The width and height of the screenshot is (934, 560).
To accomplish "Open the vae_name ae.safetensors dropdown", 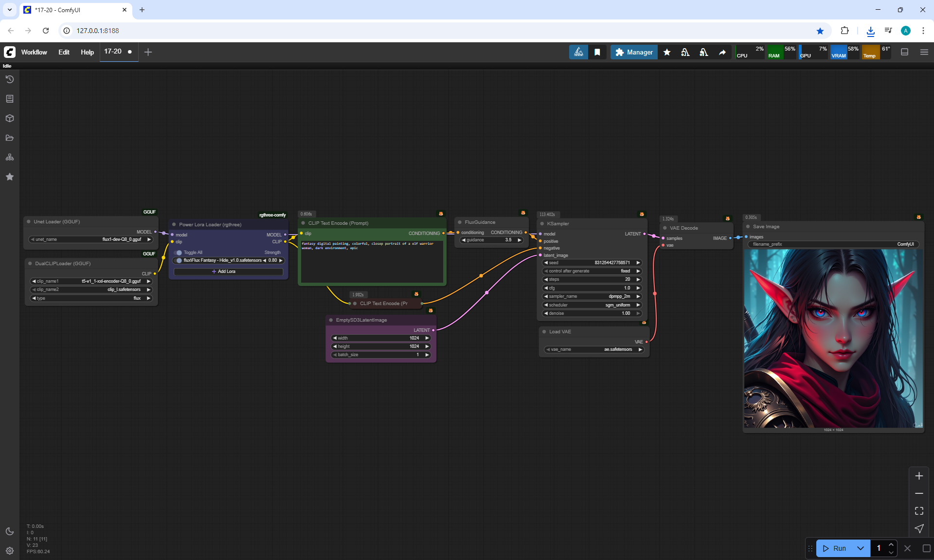I will 594,349.
